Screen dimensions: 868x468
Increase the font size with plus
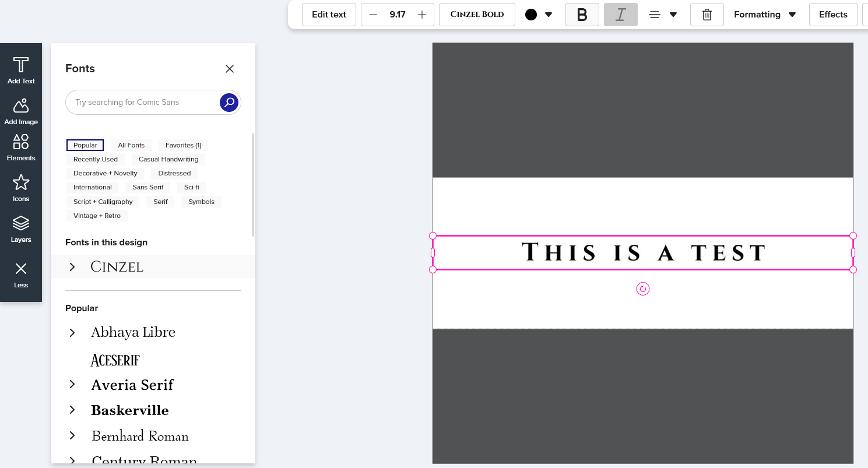pos(423,15)
